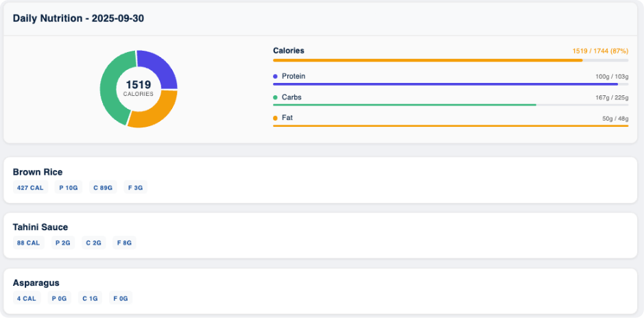
Task: Click the orange Fat legend dot
Action: coord(276,118)
